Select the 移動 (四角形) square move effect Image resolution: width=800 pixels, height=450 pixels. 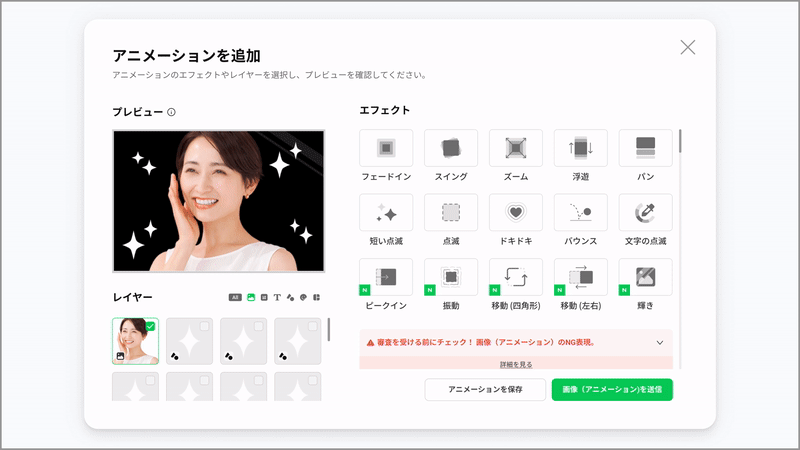515,277
